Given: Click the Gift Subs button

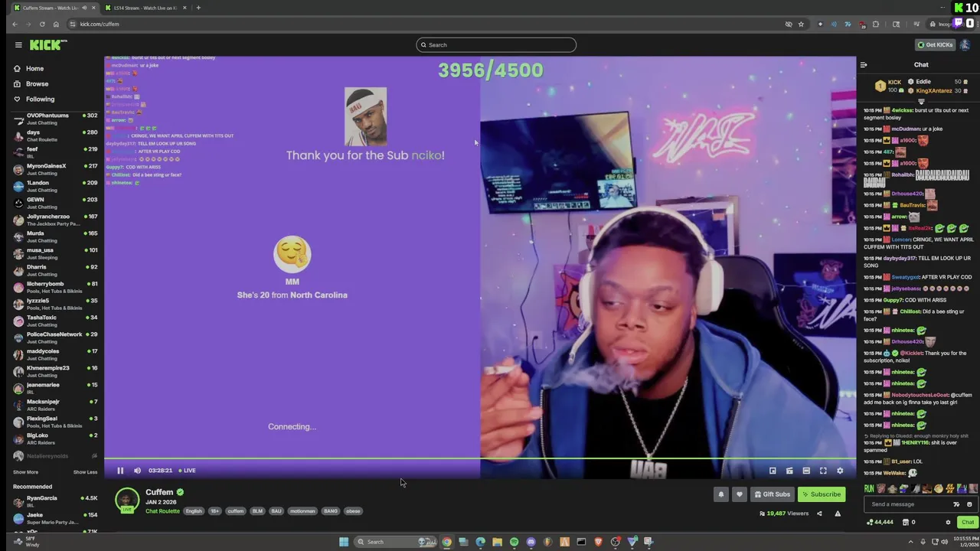Looking at the screenshot, I should tap(772, 494).
